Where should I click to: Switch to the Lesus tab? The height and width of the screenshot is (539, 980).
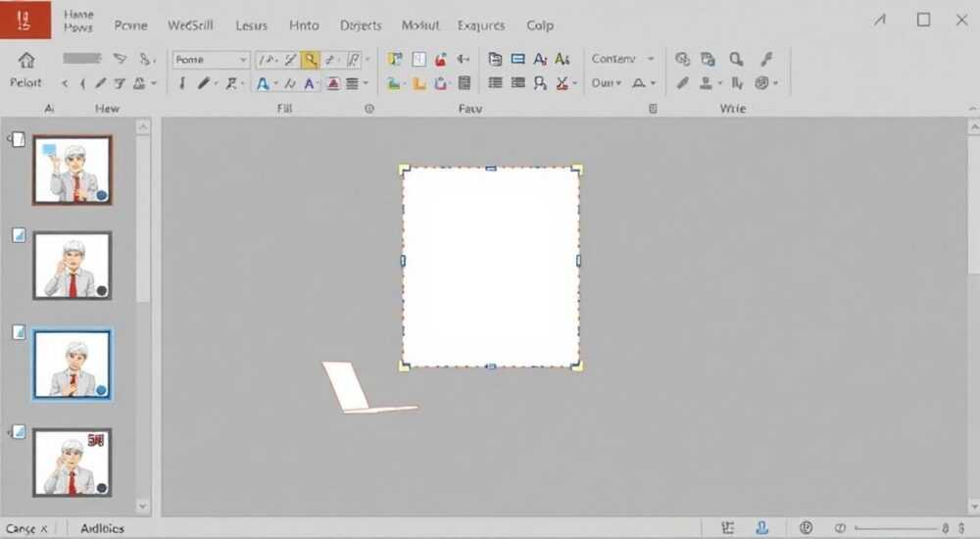pos(251,25)
